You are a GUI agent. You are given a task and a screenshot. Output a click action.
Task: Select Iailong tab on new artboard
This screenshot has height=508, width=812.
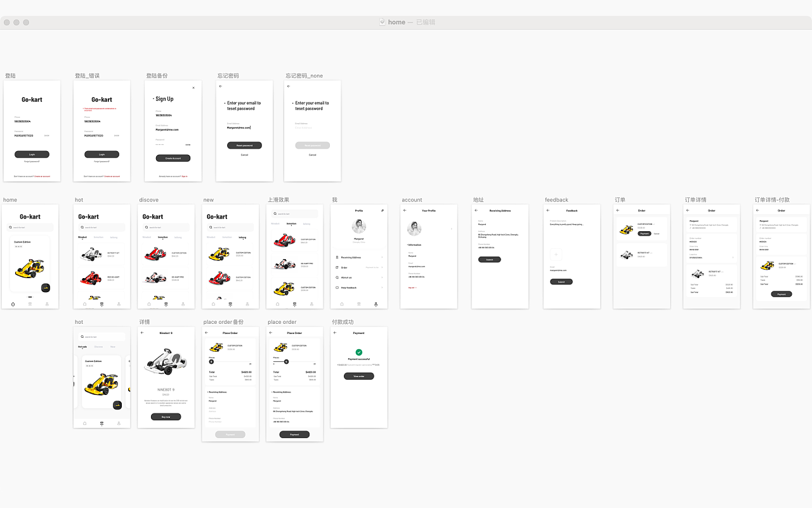242,237
